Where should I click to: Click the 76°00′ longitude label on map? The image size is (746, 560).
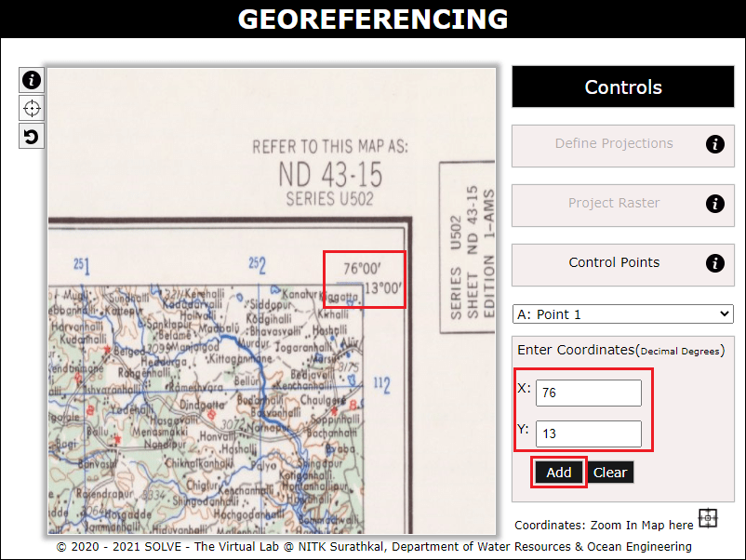(x=362, y=269)
